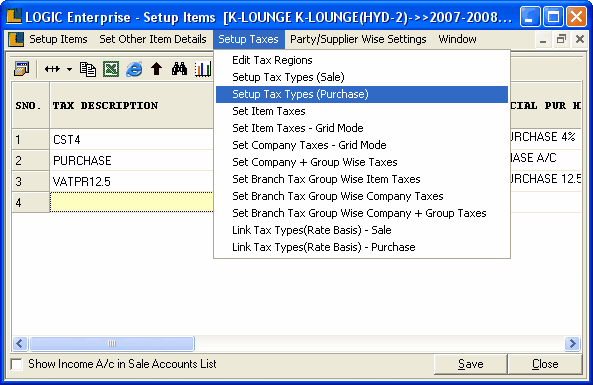593x385 pixels.
Task: Click horizontal scrollbar left arrow
Action: (20, 343)
